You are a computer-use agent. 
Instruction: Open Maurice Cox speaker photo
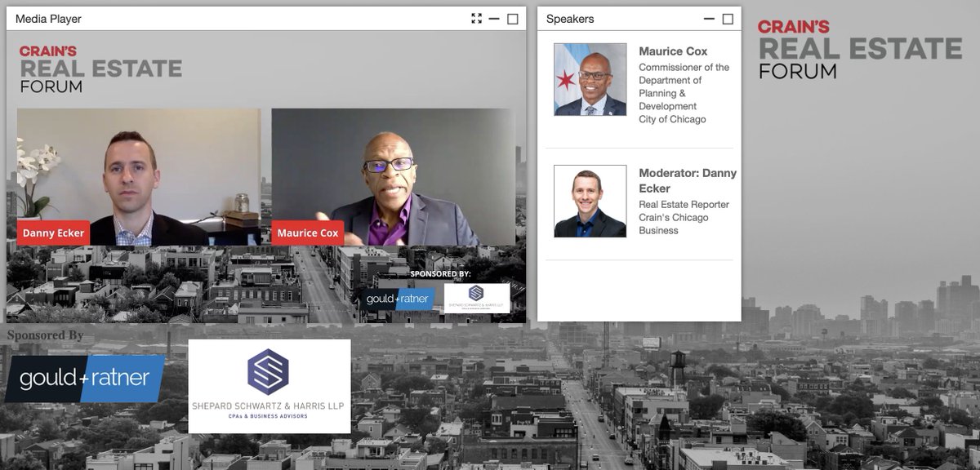coord(590,79)
